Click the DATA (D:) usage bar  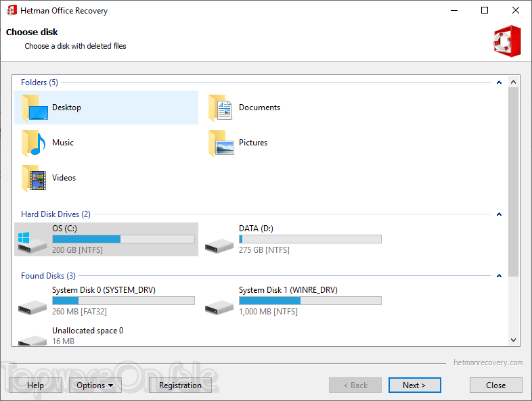(x=310, y=239)
